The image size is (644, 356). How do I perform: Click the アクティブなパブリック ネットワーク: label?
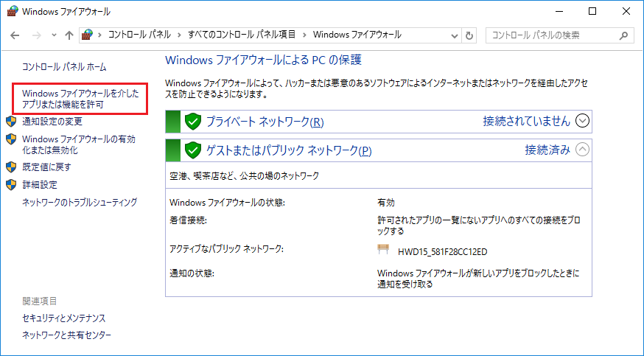227,249
